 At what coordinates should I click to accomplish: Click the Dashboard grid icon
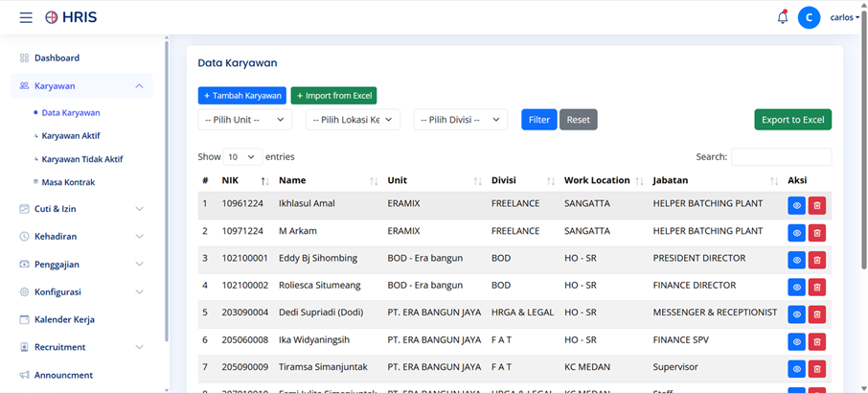pyautogui.click(x=24, y=58)
